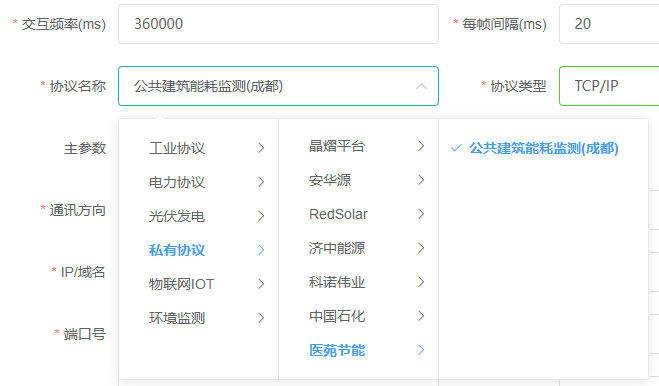Expand the 安华源 chevron arrow

pos(421,180)
